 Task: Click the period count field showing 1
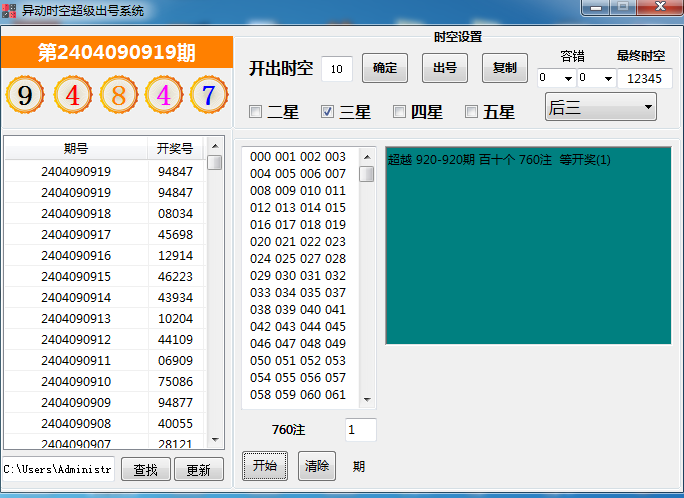[x=360, y=430]
